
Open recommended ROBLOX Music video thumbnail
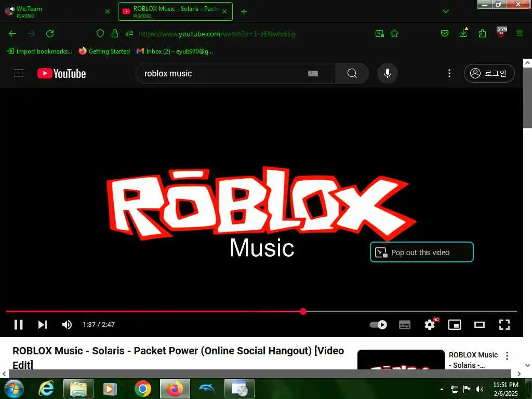401,360
